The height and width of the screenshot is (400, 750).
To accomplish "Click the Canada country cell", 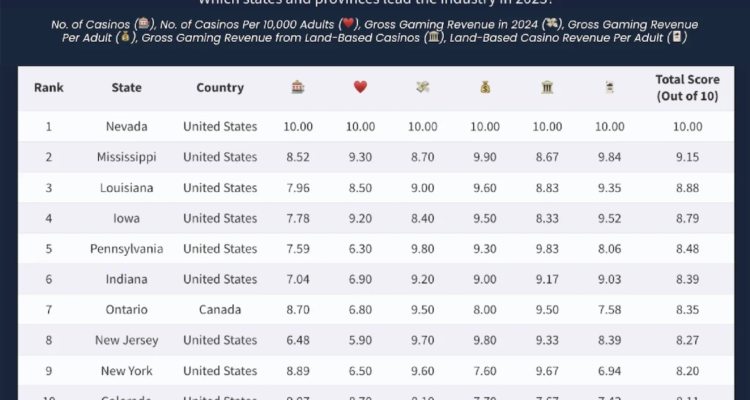I will [220, 310].
